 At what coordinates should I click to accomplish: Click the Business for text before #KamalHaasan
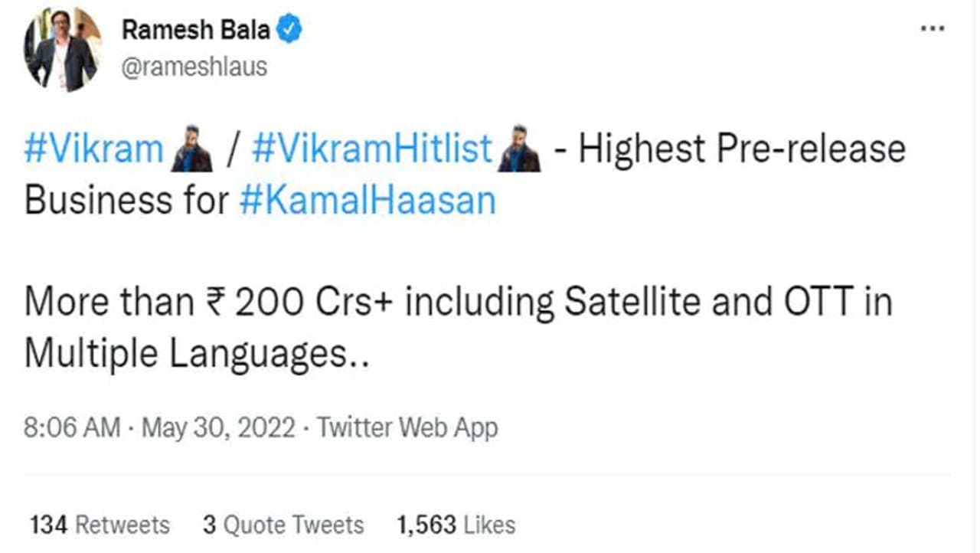tap(127, 200)
